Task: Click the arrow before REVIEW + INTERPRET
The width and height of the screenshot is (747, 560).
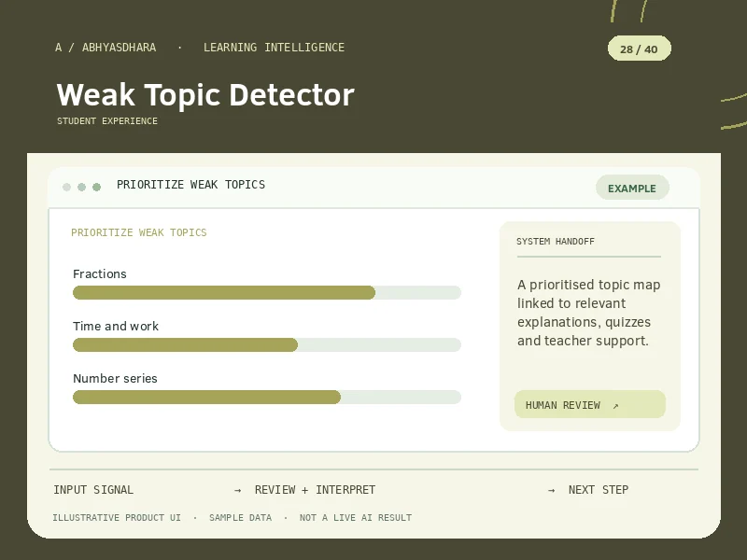Action: (x=238, y=490)
